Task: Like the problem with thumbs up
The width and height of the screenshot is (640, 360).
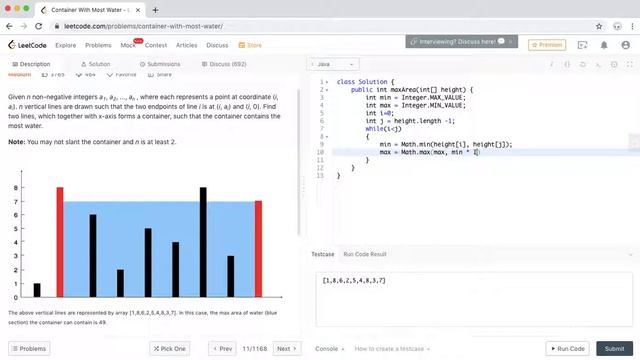Action: pyautogui.click(x=53, y=75)
